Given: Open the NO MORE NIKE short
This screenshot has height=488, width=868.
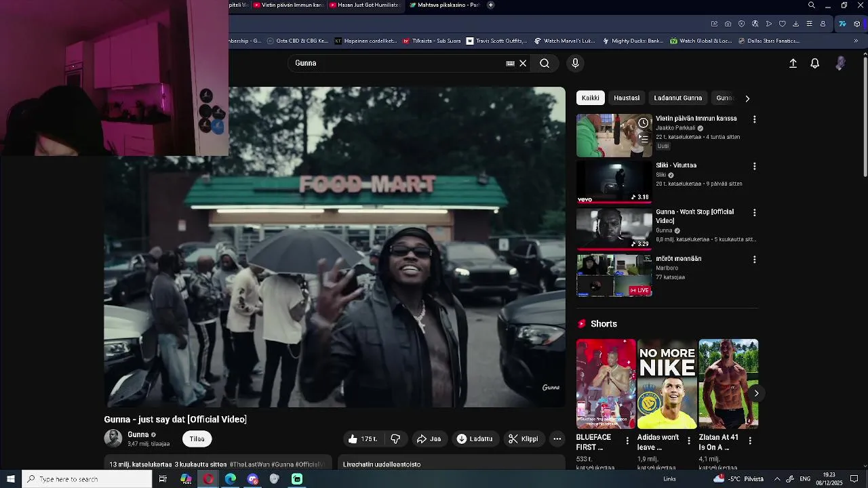Looking at the screenshot, I should click(667, 384).
